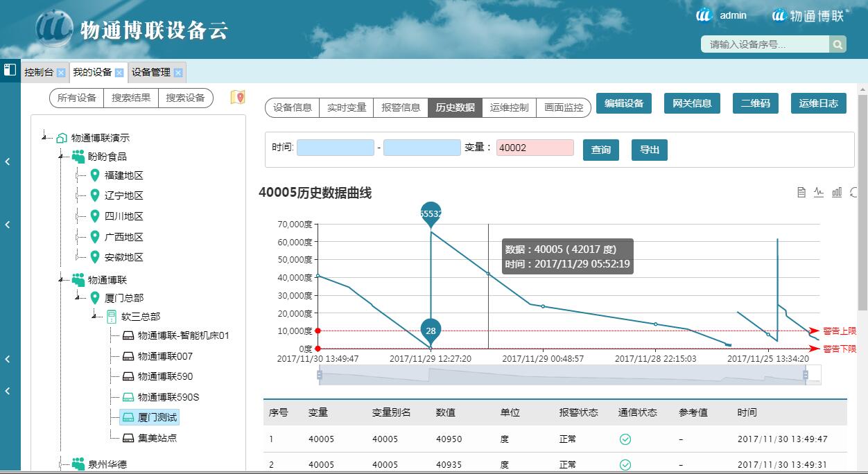Open chart data view document icon

coord(801,193)
